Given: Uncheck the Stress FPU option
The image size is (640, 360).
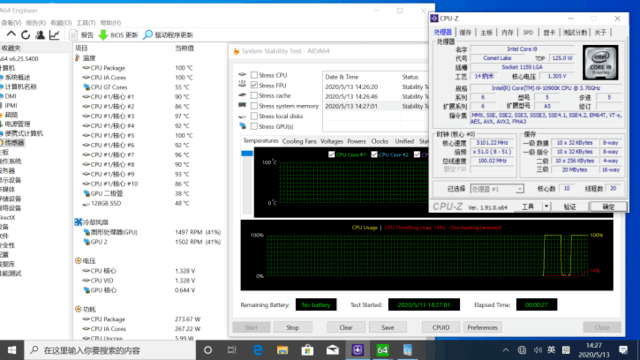Looking at the screenshot, I should click(254, 85).
